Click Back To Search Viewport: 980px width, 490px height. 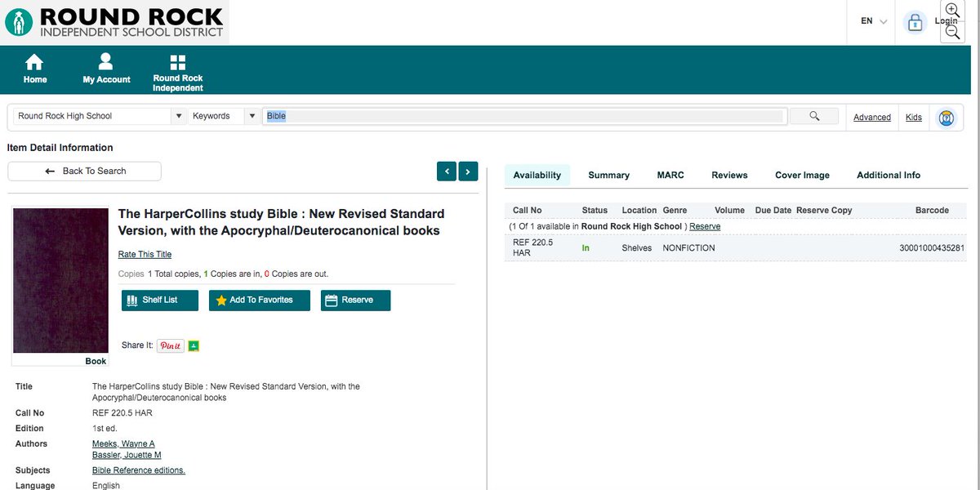85,171
